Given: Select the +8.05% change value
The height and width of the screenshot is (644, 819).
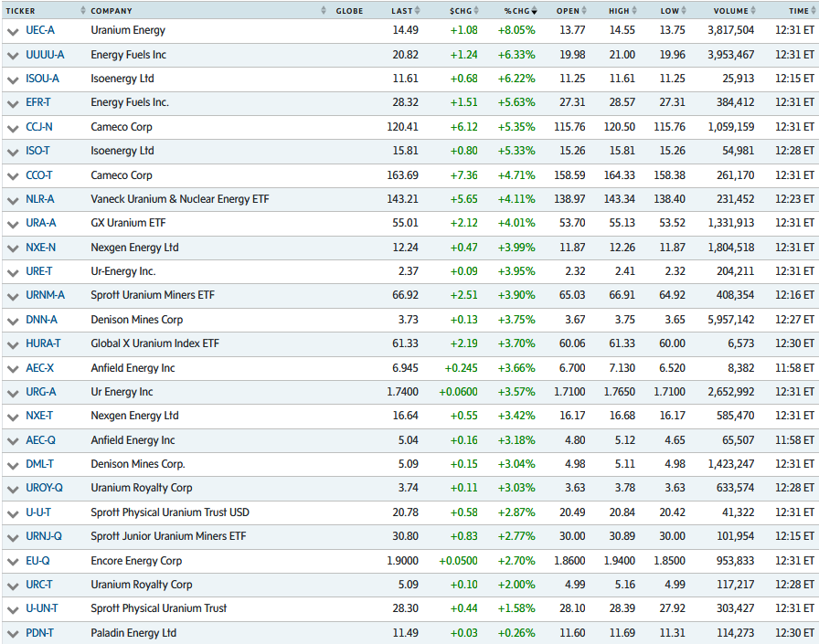Looking at the screenshot, I should click(516, 30).
